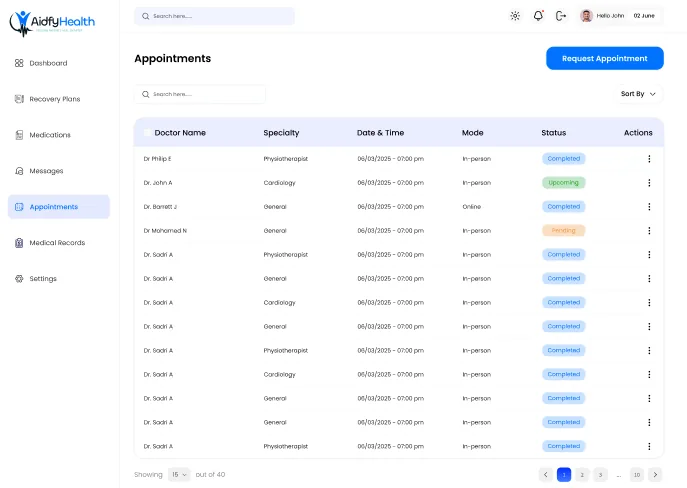Click the Medical Records sidebar icon
This screenshot has height=488, width=687.
[19, 243]
